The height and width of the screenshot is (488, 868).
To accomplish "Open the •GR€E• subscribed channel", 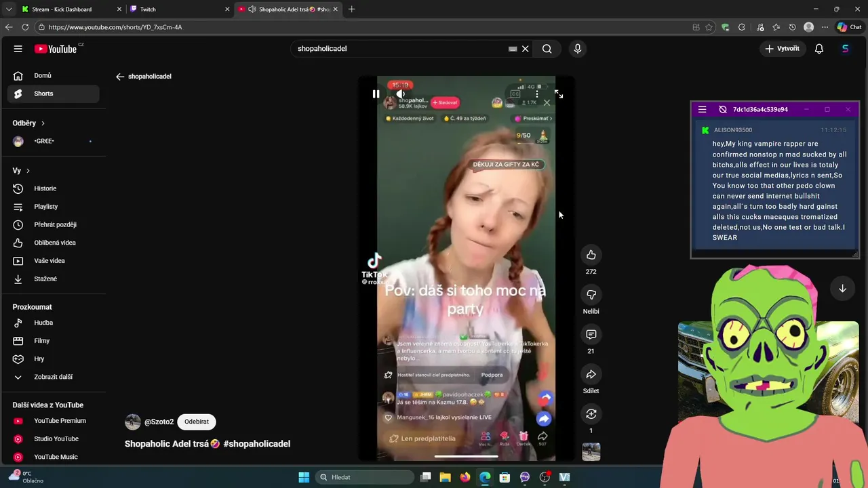I will 53,141.
